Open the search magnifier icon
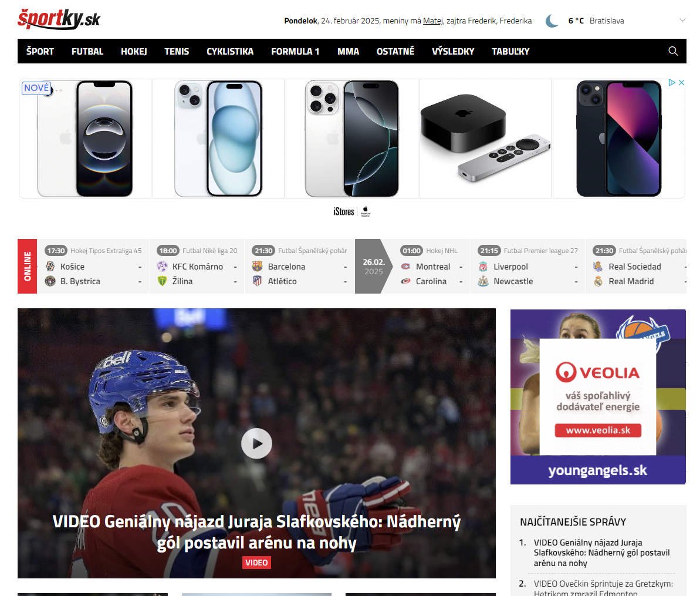 (x=673, y=51)
